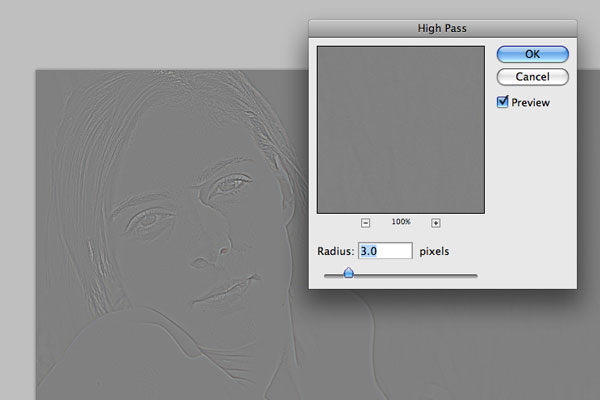The width and height of the screenshot is (600, 400).
Task: Click the "Radius:" label text
Action: pyautogui.click(x=334, y=251)
